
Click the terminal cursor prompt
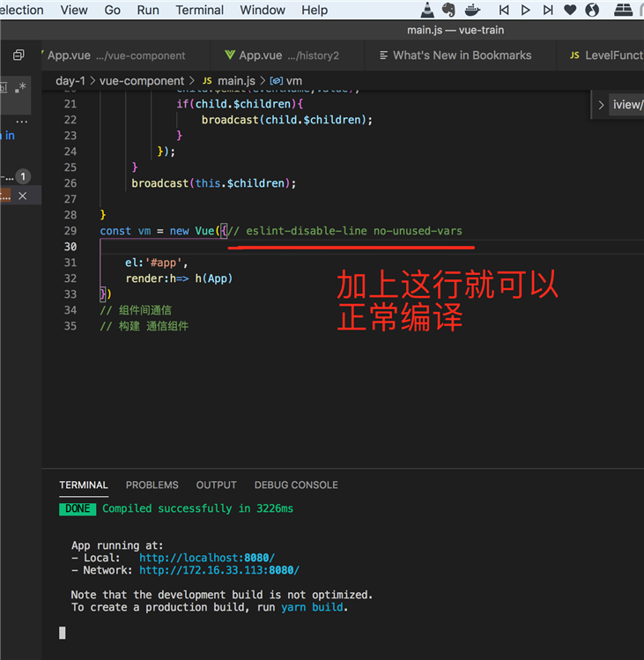(x=63, y=633)
